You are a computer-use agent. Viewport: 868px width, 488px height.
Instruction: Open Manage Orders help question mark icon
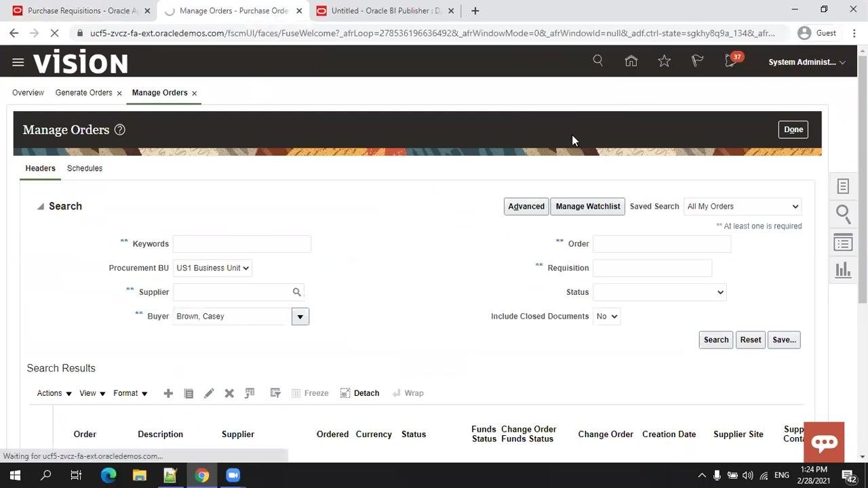click(x=120, y=129)
